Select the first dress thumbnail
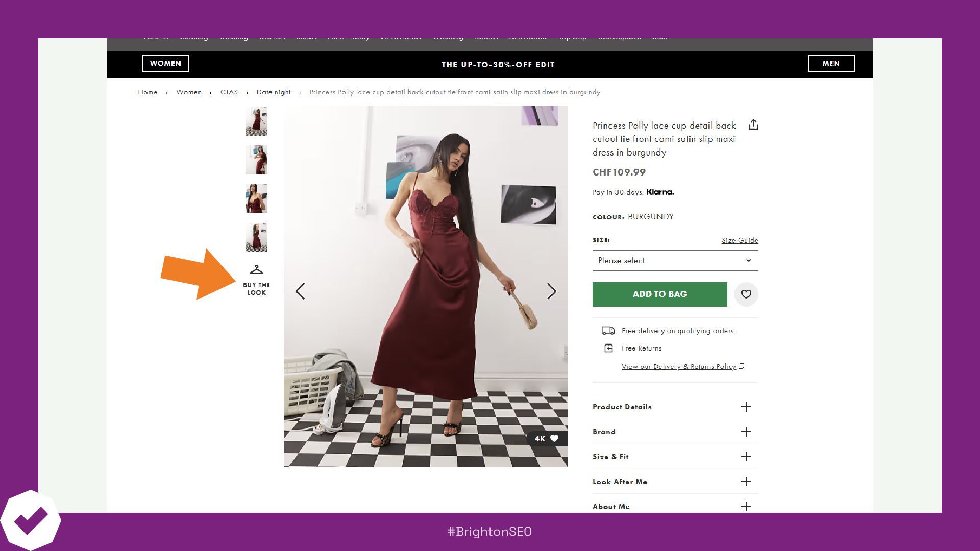The width and height of the screenshot is (980, 551). (x=256, y=121)
